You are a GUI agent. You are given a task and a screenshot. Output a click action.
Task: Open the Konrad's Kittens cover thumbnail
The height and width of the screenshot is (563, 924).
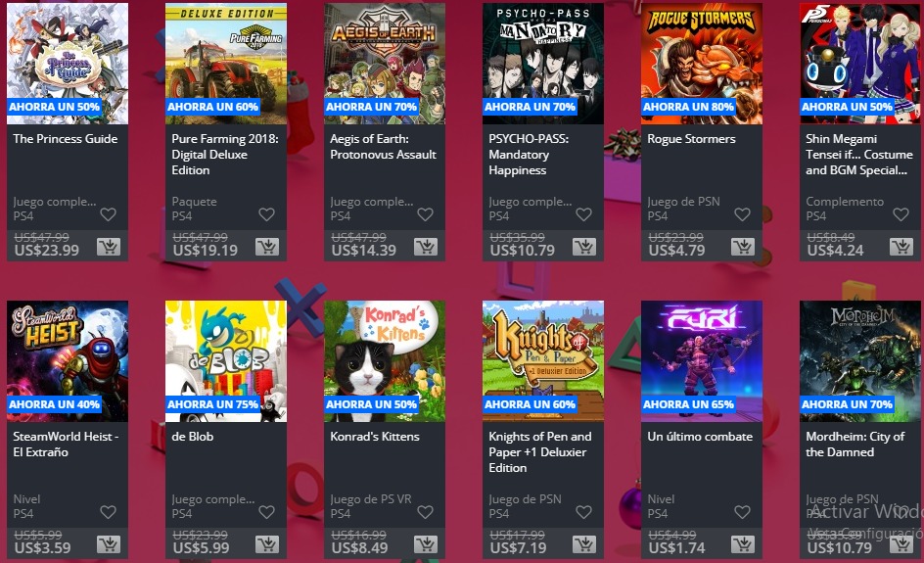click(x=385, y=361)
